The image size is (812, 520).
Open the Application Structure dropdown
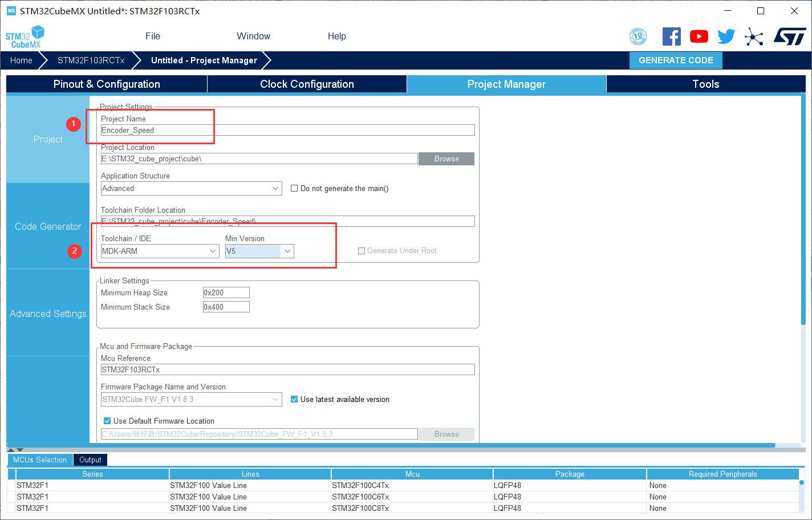pos(191,188)
